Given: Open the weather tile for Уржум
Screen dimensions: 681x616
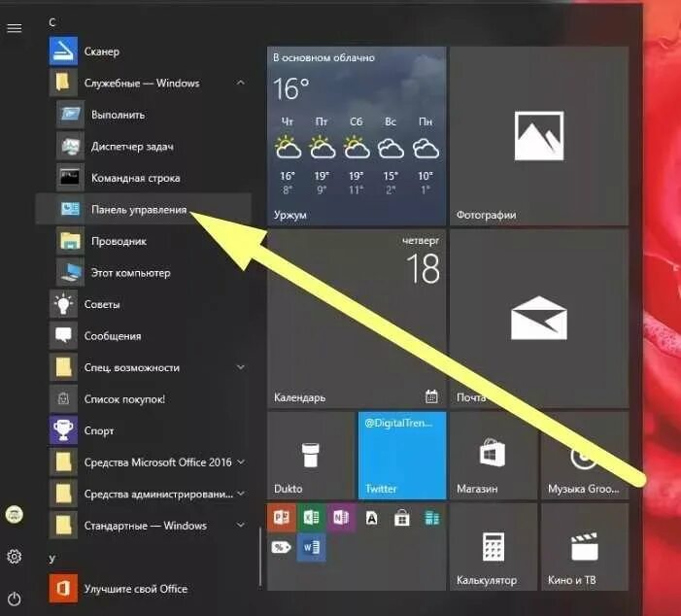Looking at the screenshot, I should [x=357, y=136].
